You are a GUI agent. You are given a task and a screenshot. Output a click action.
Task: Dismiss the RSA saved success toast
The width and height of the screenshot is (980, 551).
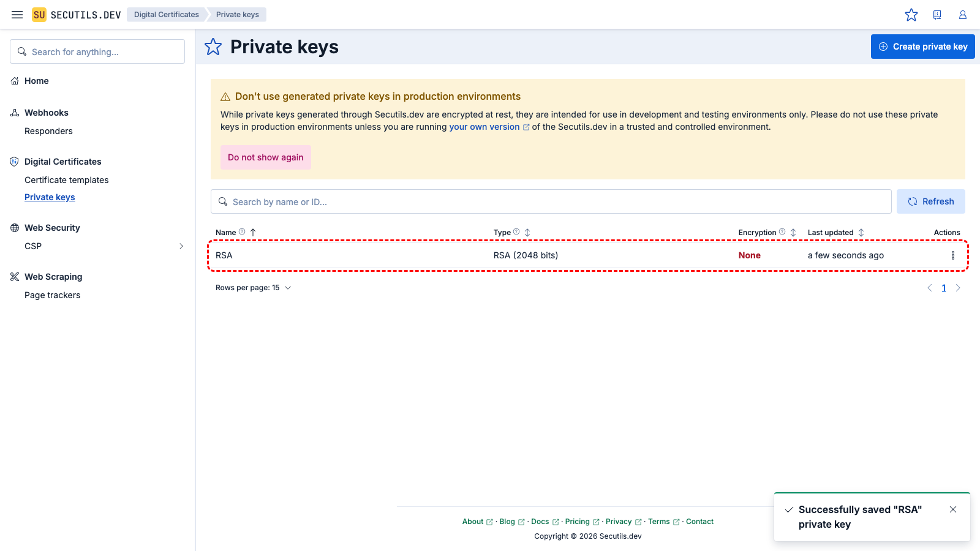point(953,509)
